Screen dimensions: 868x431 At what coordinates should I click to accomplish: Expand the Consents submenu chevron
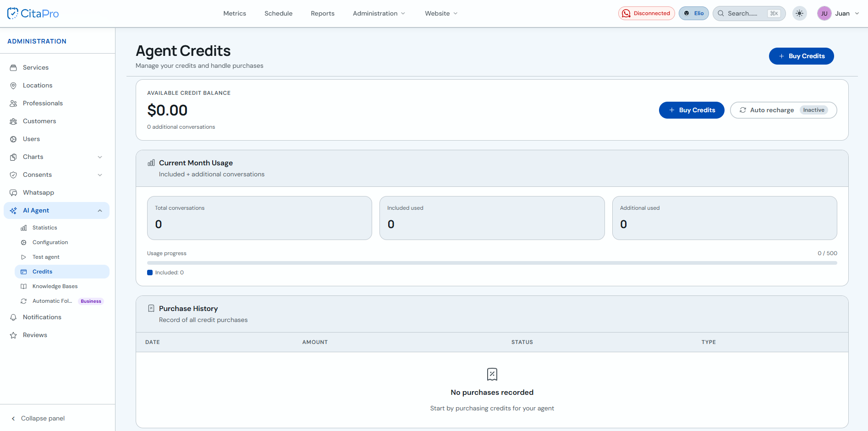100,175
